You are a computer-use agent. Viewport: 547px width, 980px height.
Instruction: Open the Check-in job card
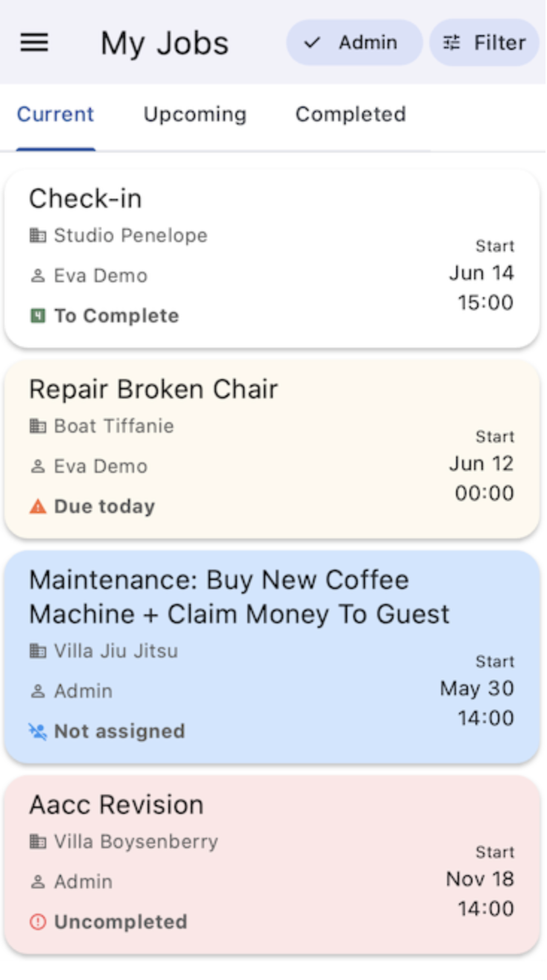271,200
